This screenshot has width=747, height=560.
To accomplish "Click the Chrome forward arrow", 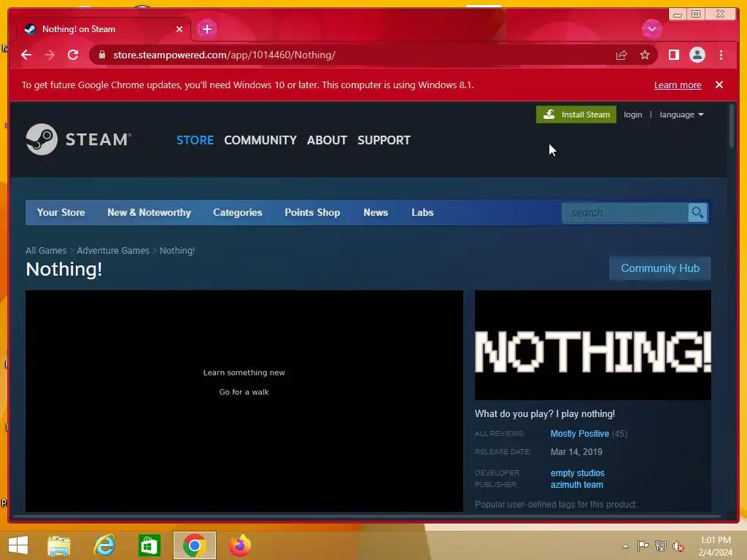I will click(x=50, y=55).
